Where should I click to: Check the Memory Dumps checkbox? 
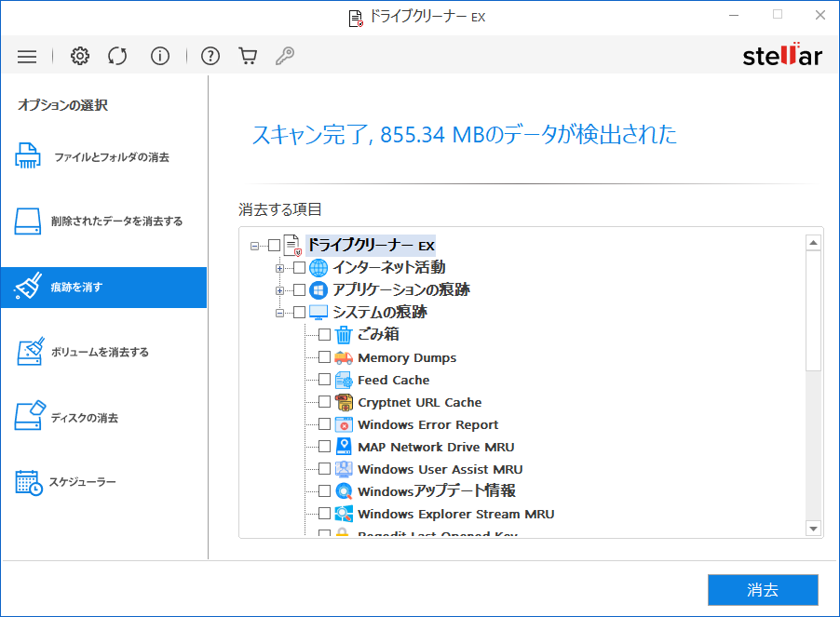[x=323, y=357]
